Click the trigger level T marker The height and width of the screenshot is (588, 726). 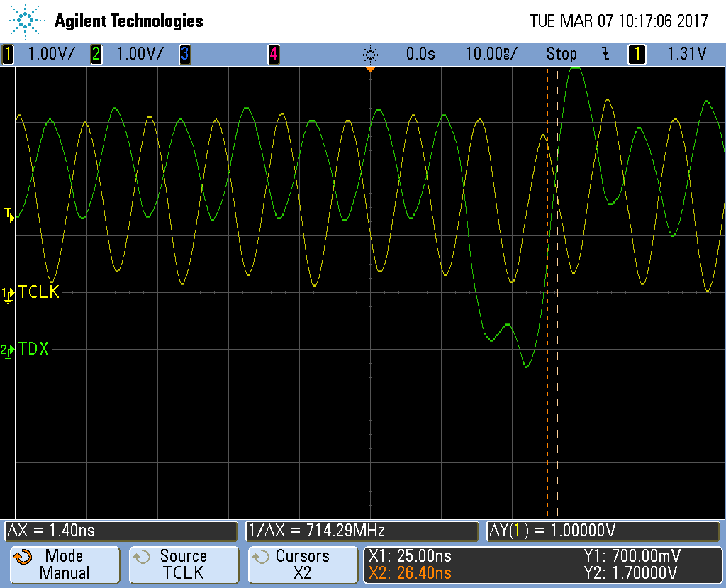click(9, 214)
